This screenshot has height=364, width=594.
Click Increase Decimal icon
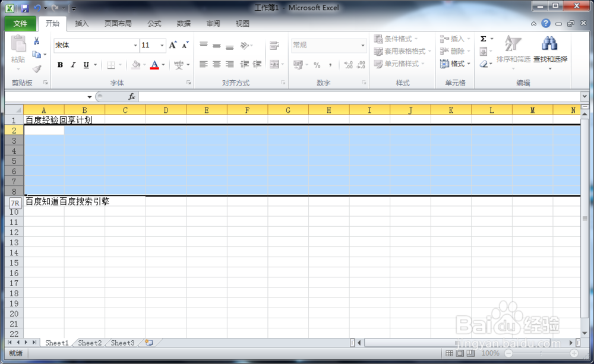pyautogui.click(x=348, y=65)
